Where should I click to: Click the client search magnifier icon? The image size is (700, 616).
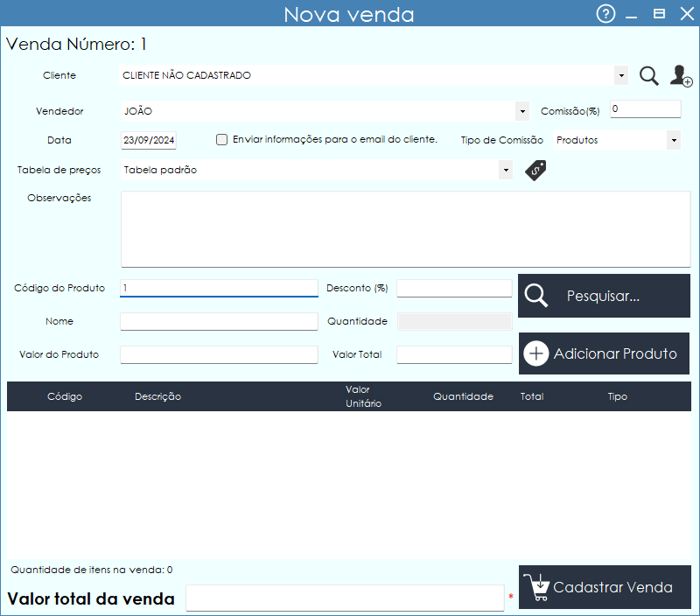point(648,76)
